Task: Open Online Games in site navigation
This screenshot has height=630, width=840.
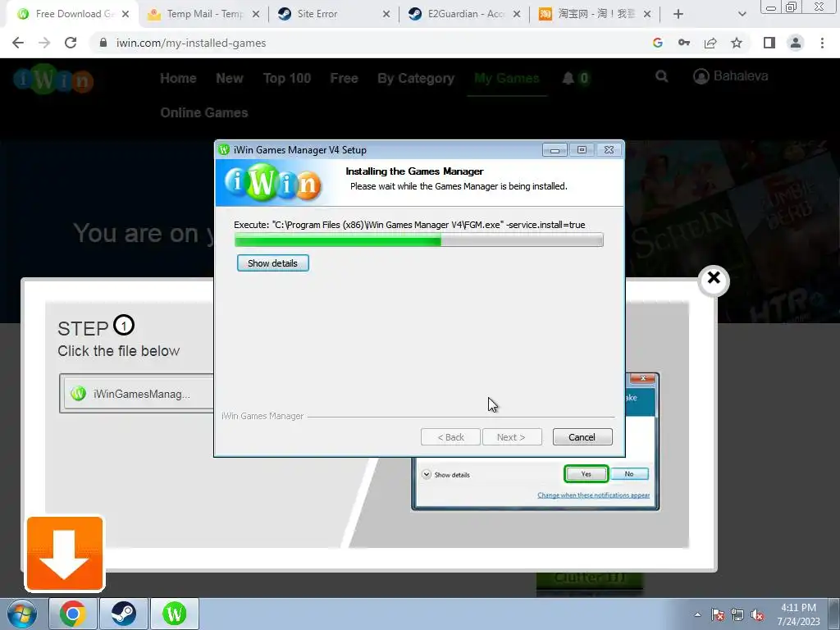Action: 204,112
